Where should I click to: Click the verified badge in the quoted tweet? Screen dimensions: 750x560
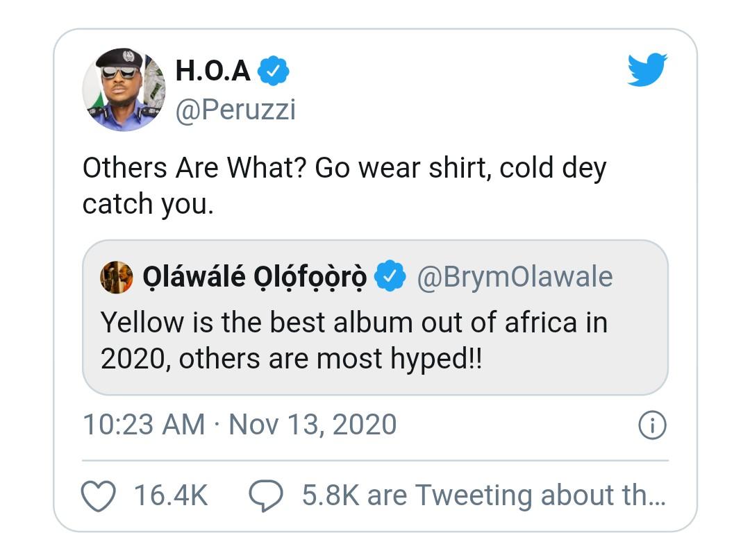tap(390, 277)
